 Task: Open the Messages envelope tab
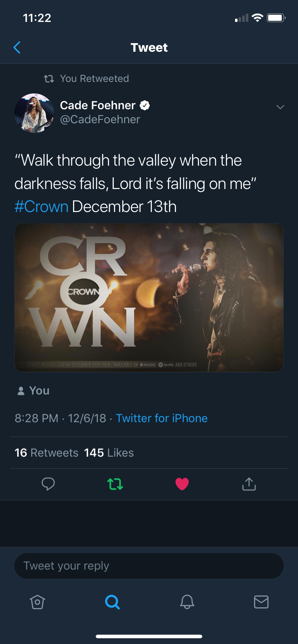[x=261, y=602]
